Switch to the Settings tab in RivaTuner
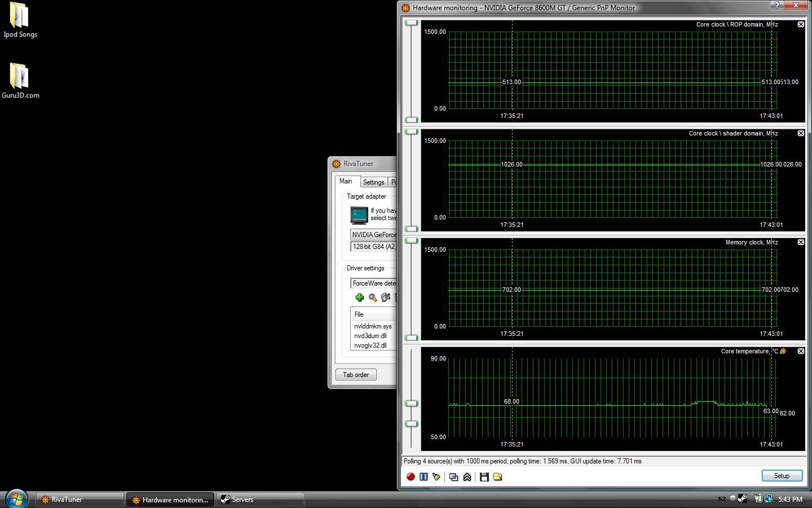 pos(373,182)
